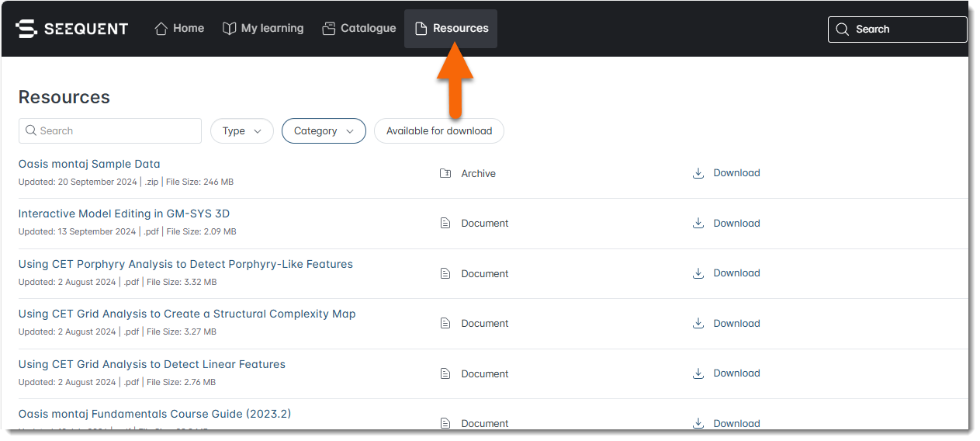Select the Resources tab
Image resolution: width=980 pixels, height=441 pixels.
(x=451, y=29)
